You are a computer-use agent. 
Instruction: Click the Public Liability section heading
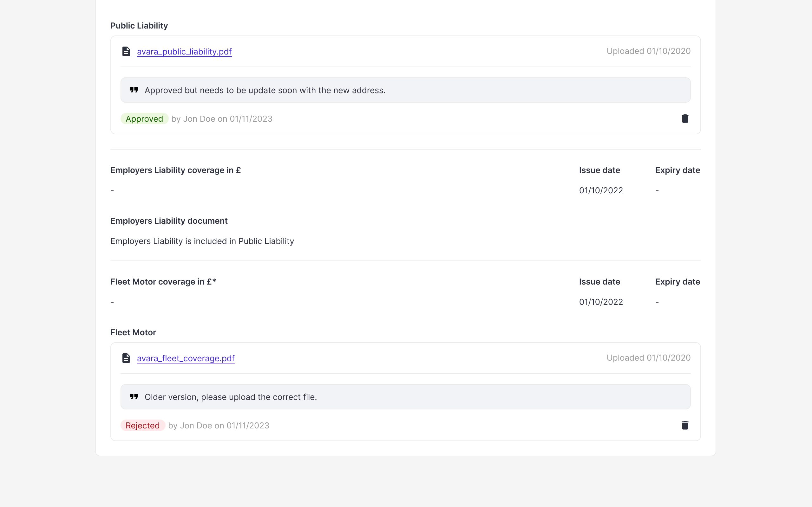click(139, 25)
